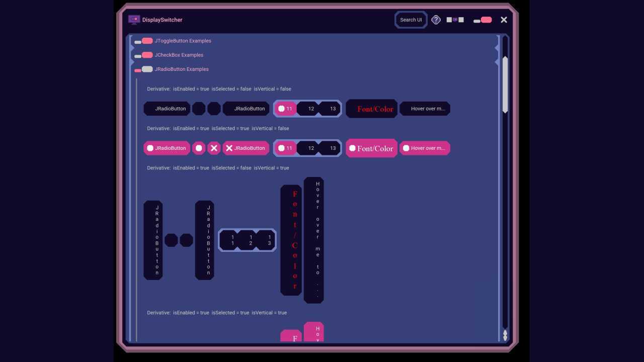Click the dark horizontal 'Hover over m...' button
644x362 pixels.
click(x=425, y=109)
